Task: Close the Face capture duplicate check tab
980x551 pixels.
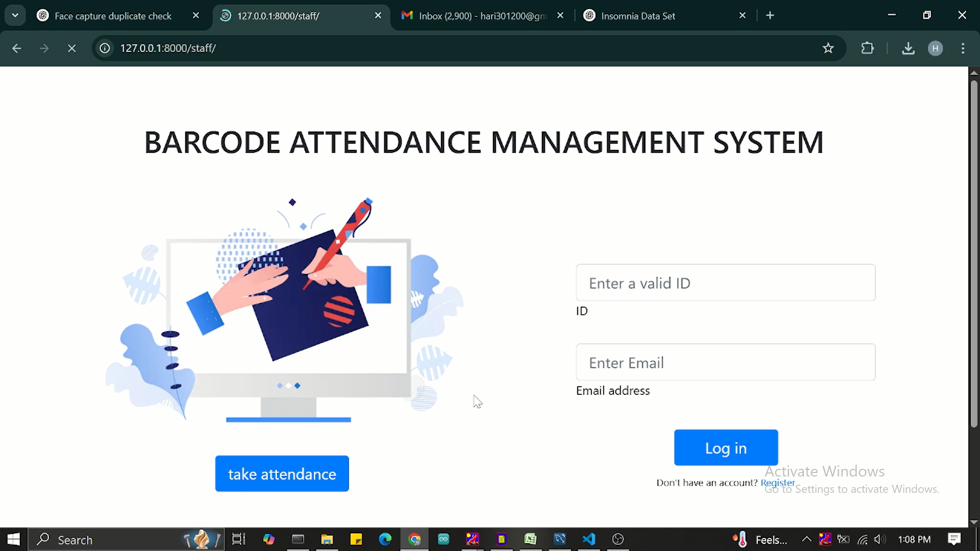Action: (195, 16)
